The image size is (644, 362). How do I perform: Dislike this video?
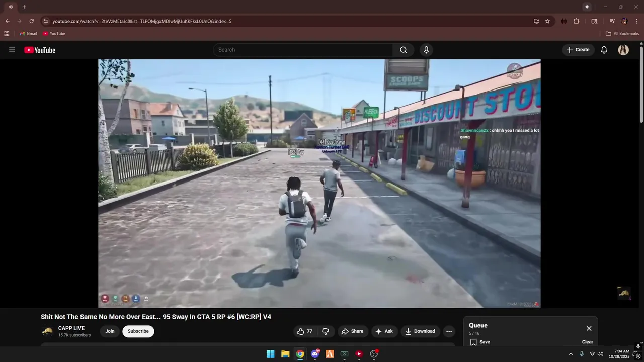coord(326,331)
